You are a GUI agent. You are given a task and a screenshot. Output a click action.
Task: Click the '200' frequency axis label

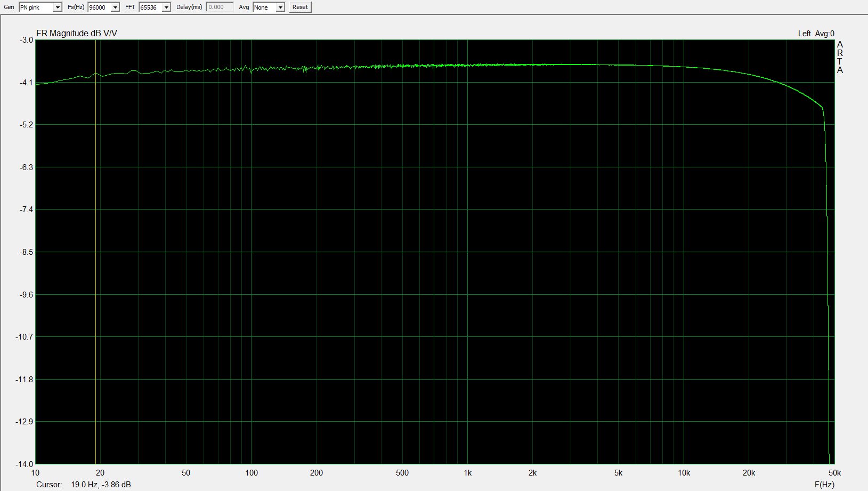tap(317, 473)
